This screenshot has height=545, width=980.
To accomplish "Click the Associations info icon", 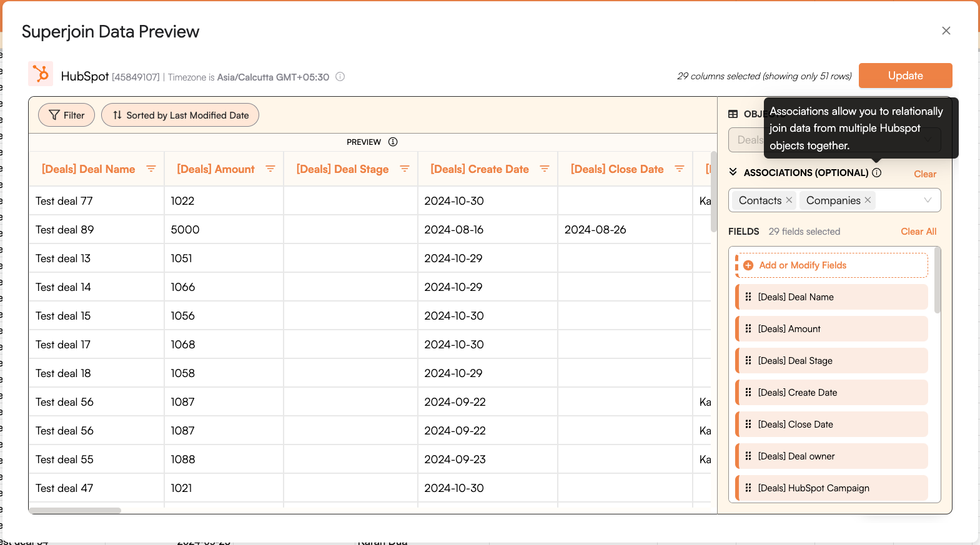I will 877,172.
